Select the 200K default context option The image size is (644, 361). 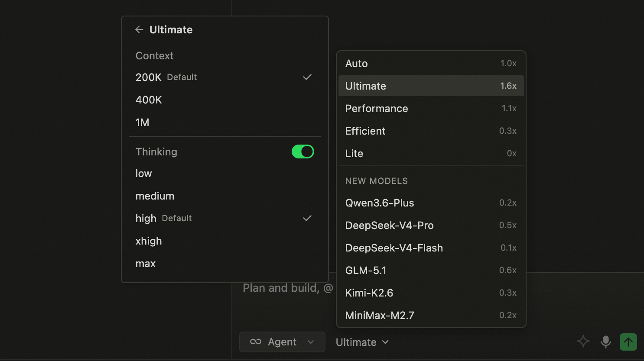225,77
